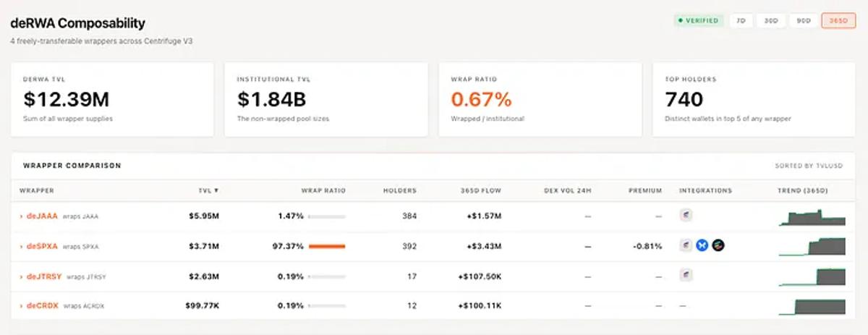Select the 365D time range
The image size is (868, 335).
tap(838, 21)
